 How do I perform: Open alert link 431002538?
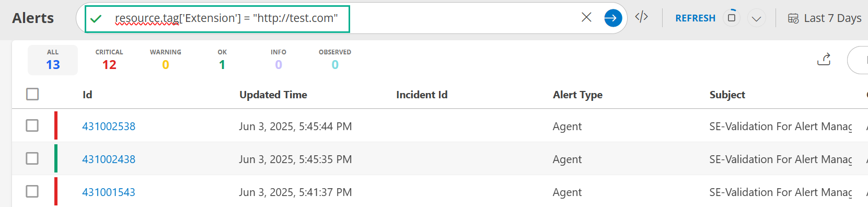[109, 126]
